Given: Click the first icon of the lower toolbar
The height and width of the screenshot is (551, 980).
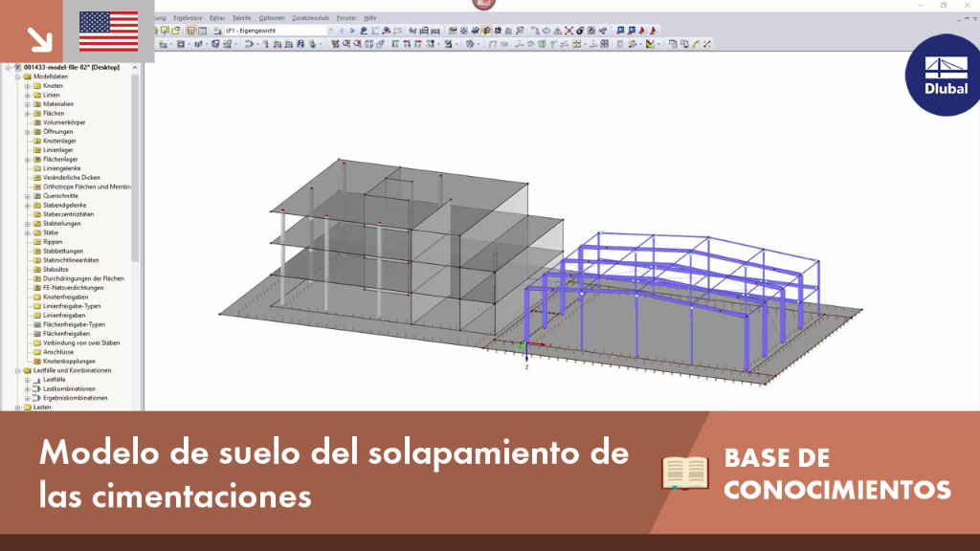Looking at the screenshot, I should [163, 44].
